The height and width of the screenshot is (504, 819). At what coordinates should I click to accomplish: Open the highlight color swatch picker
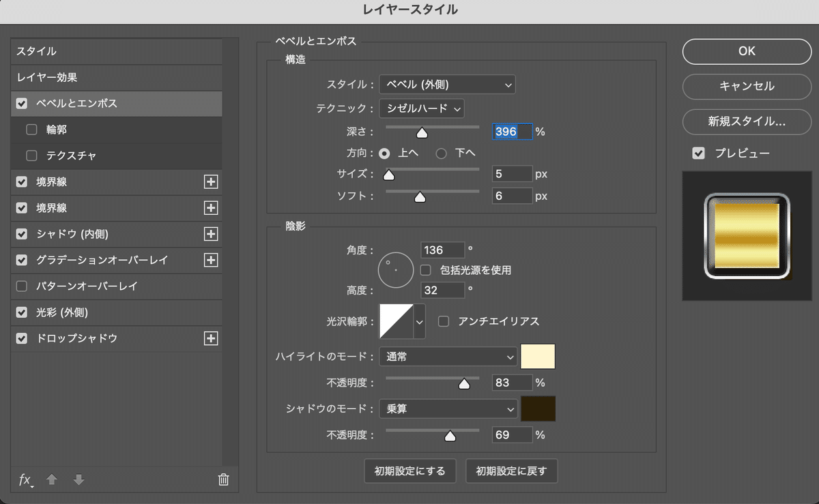click(x=538, y=357)
